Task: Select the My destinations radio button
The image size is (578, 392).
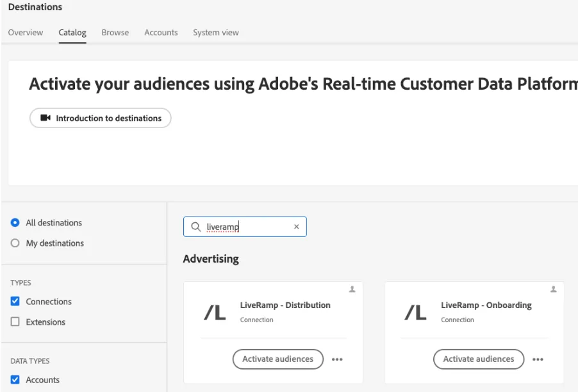Action: click(15, 243)
